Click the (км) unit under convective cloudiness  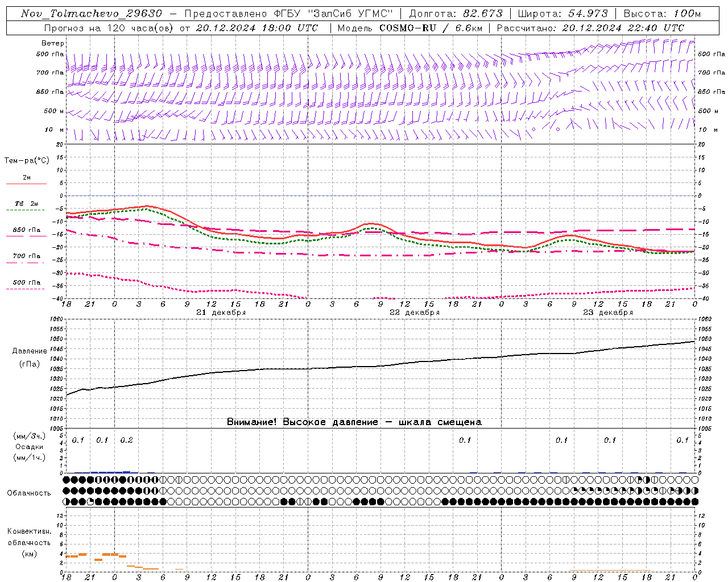coord(29,554)
